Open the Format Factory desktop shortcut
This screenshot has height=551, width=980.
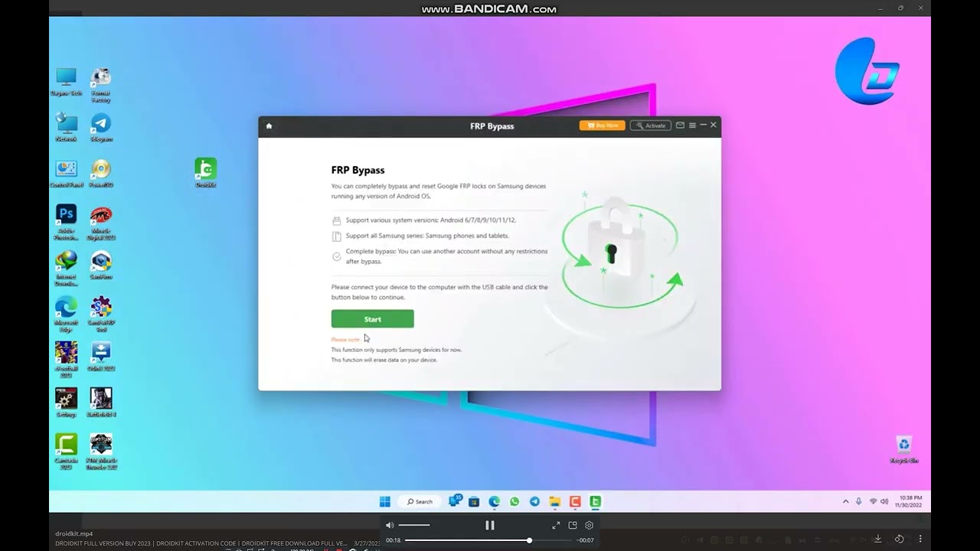point(101,84)
